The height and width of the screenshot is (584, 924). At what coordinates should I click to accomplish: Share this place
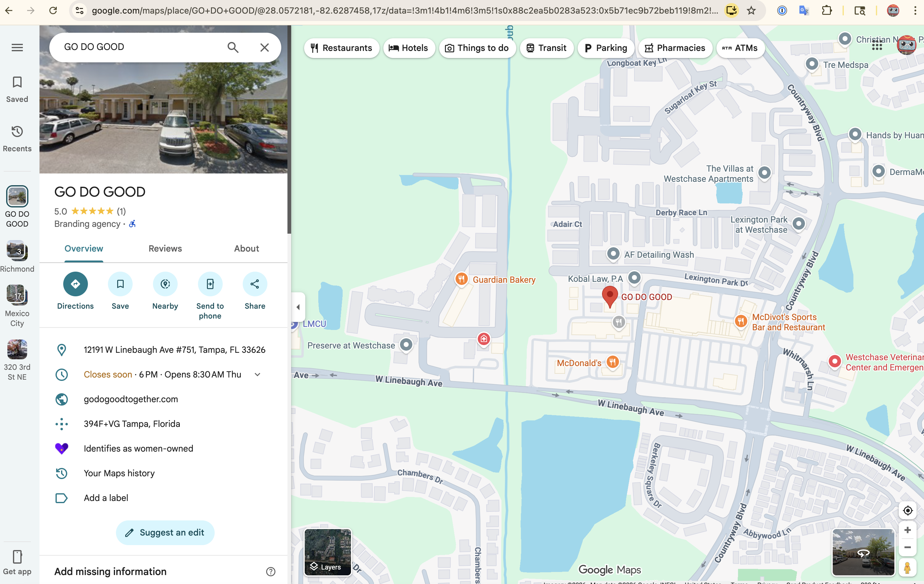pos(255,291)
